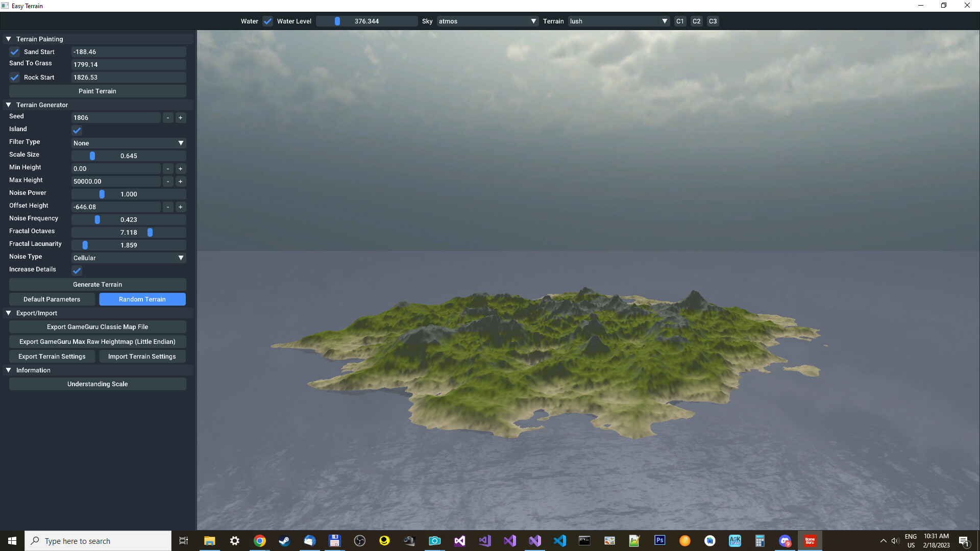This screenshot has width=980, height=551.
Task: Disable the Water checkbox
Action: tap(267, 21)
